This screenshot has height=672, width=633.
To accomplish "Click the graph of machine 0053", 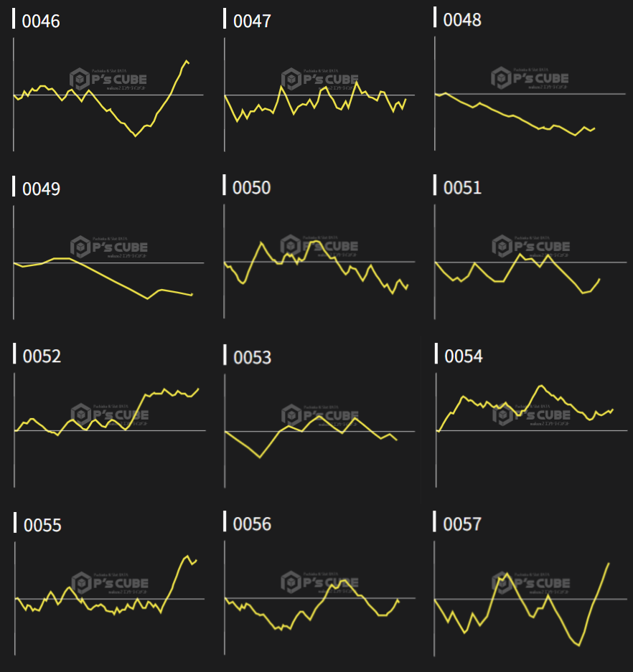I will [319, 430].
